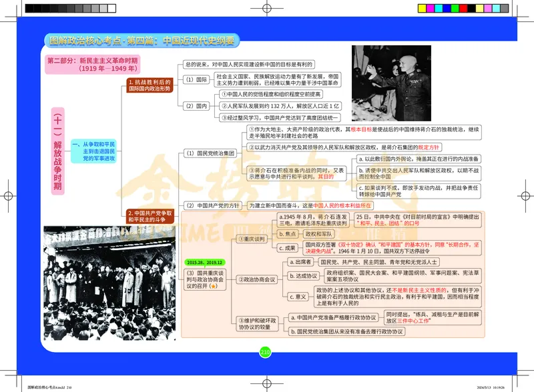Click the ③ marker beside 维护和破坏政协协议的较量

(241, 319)
